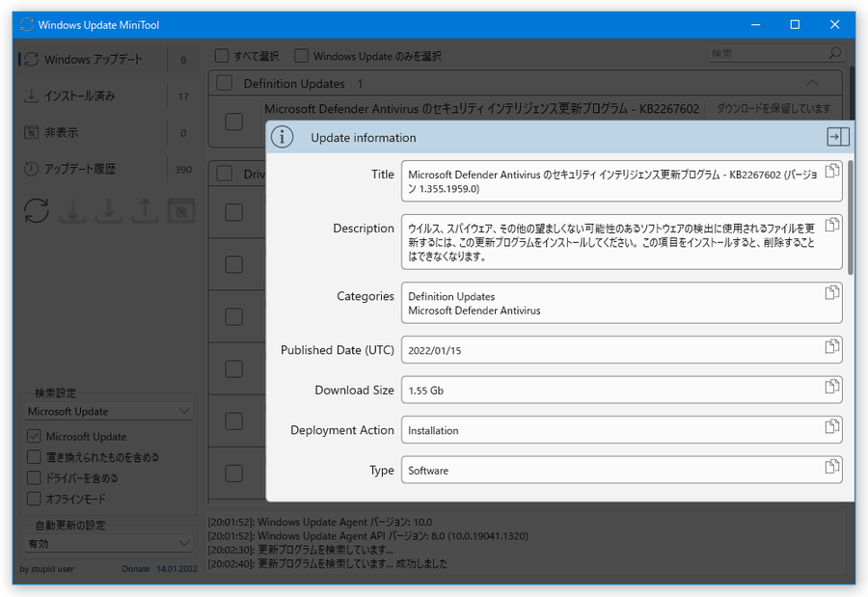Screen dimensions: 868x597
Task: Click the 14.01.2022 version link
Action: point(176,569)
